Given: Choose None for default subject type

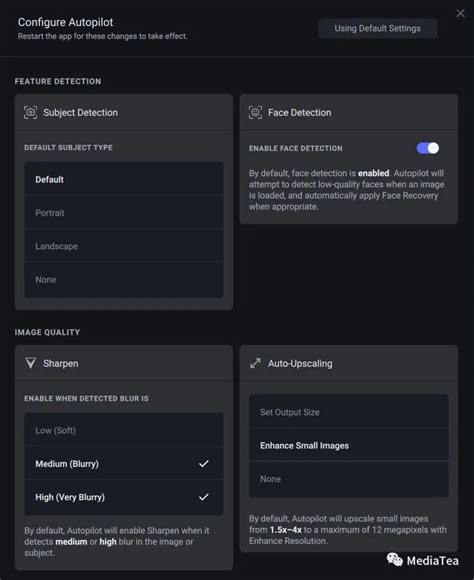Looking at the screenshot, I should click(124, 280).
